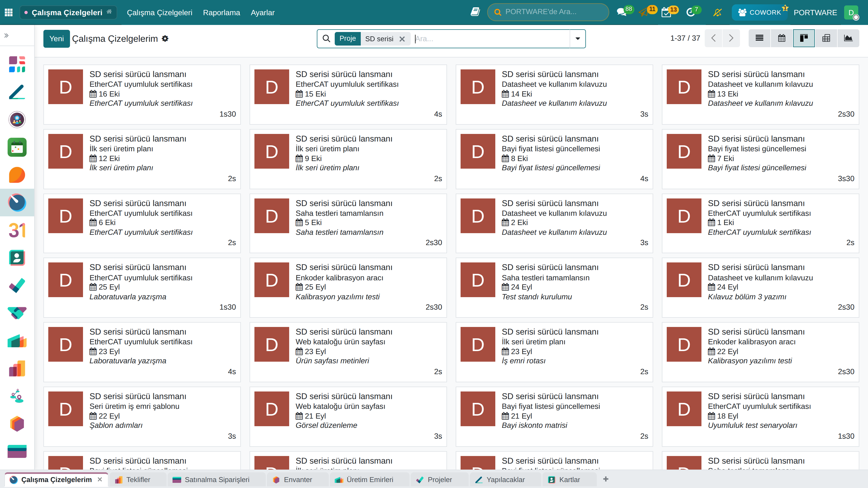Open the green calendar app in sidebar
This screenshot has width=868, height=488.
pos(17,147)
